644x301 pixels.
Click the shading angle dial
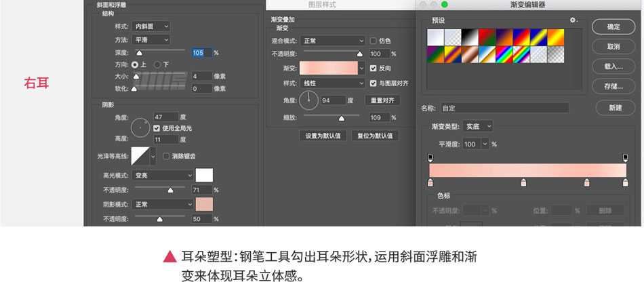pyautogui.click(x=140, y=127)
